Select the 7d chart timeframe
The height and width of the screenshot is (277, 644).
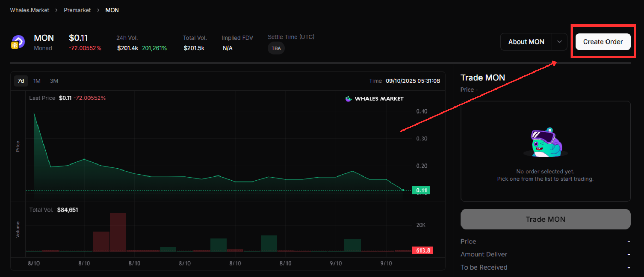click(21, 81)
